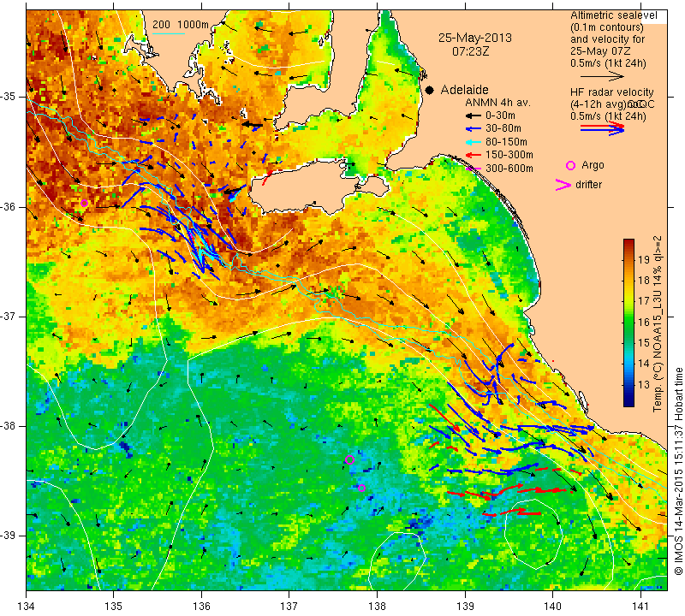Click the drifter legend text

tap(588, 185)
